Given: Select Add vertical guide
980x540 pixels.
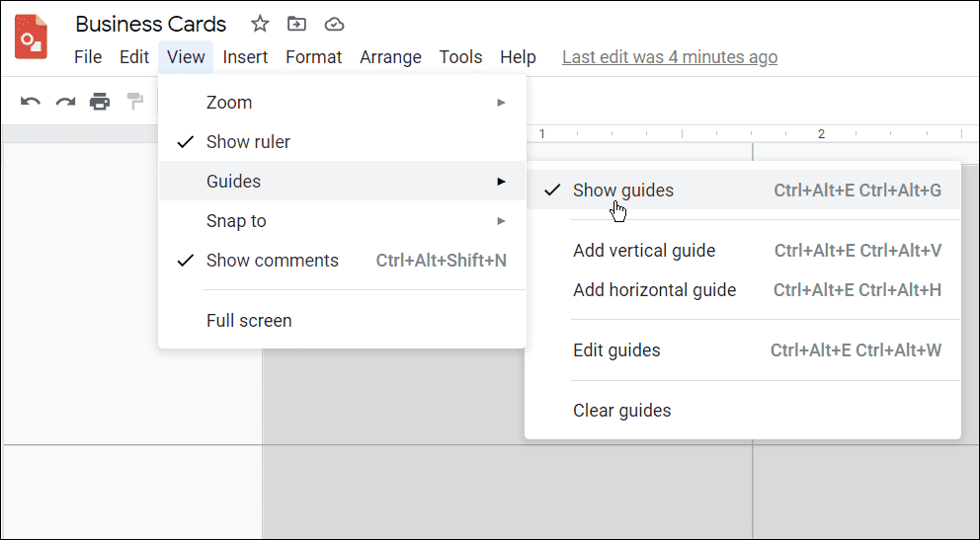Looking at the screenshot, I should [743, 251].
